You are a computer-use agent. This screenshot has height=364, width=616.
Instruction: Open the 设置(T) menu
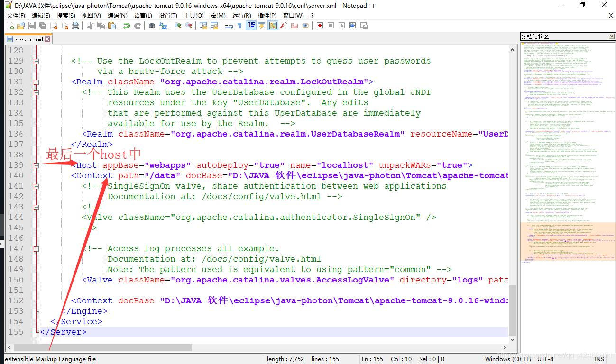[168, 16]
